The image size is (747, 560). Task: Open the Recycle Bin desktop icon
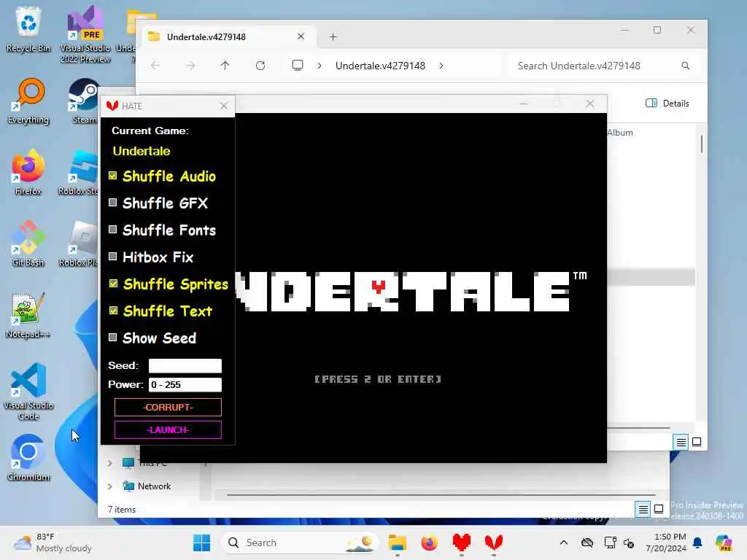[x=28, y=29]
